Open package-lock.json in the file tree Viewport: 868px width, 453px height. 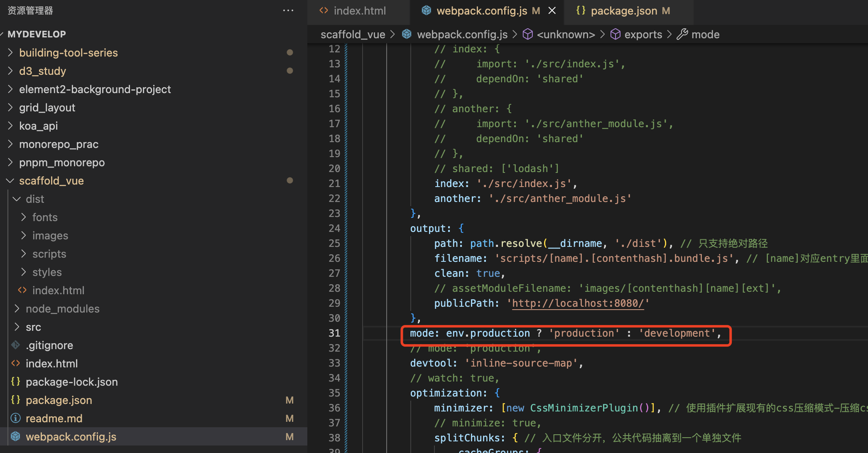point(71,382)
